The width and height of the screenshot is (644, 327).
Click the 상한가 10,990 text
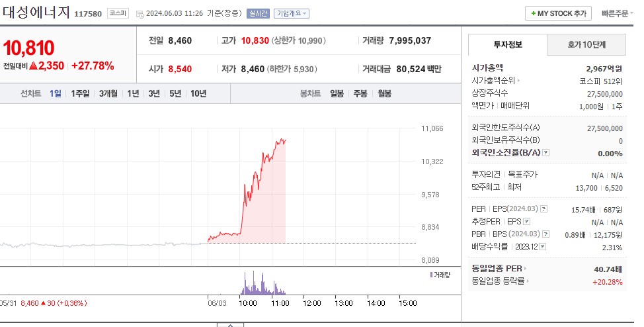pyautogui.click(x=299, y=41)
